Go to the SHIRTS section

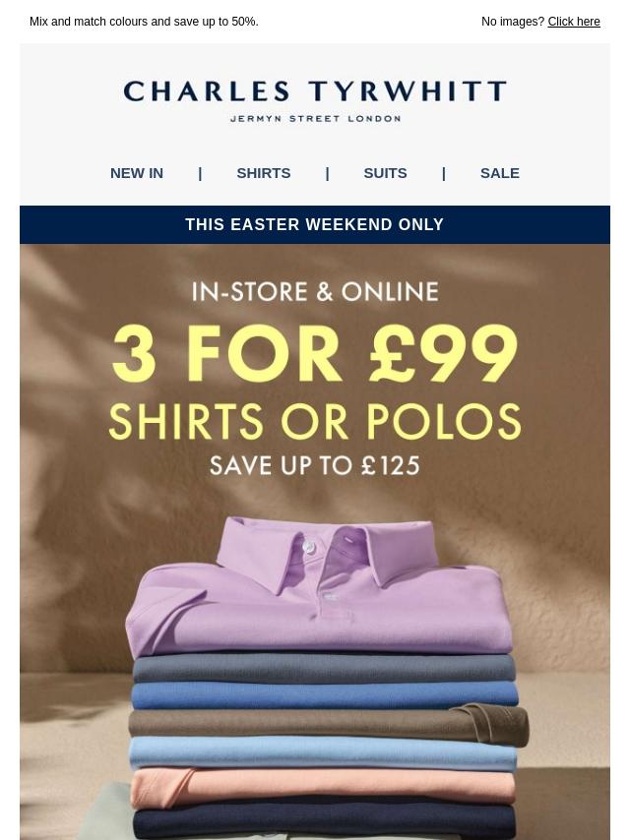[x=263, y=173]
